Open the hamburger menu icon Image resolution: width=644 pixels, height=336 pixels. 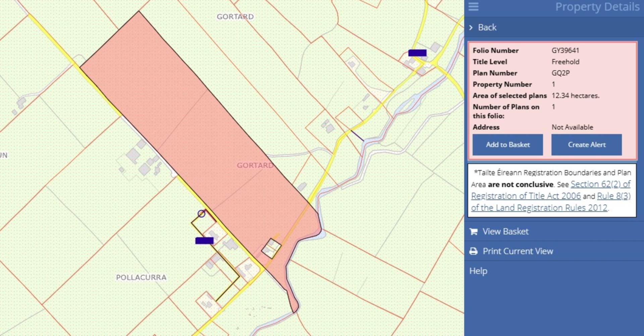coord(473,6)
